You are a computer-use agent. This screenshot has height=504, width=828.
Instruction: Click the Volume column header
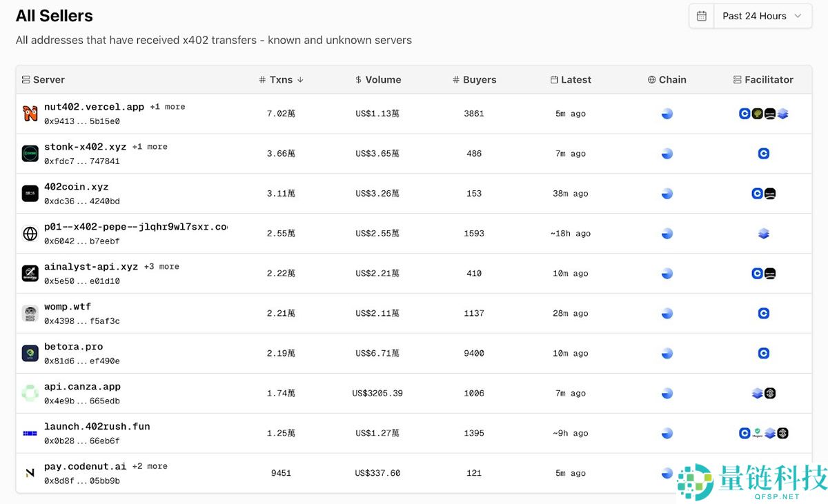point(378,80)
